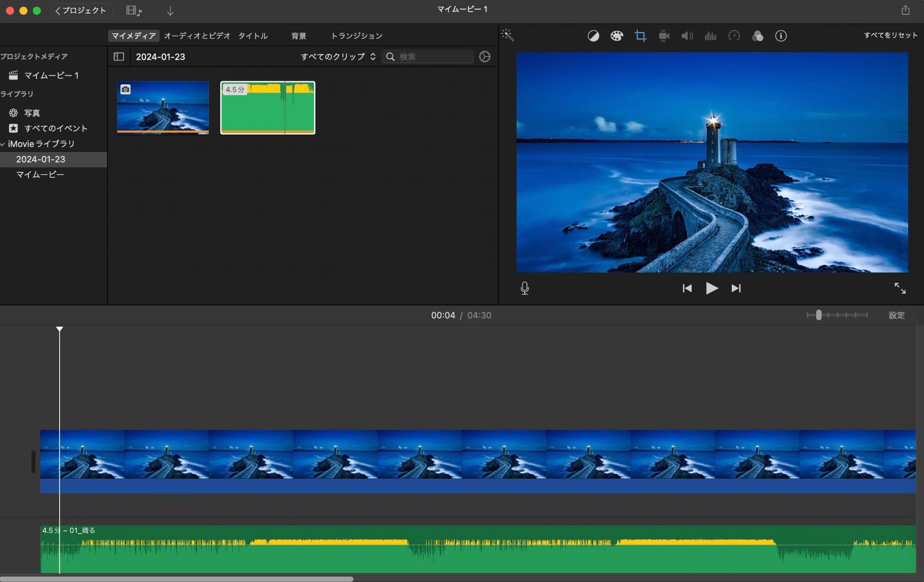Viewport: 924px width, 582px height.
Task: Open すべてのクリップ filter dropdown
Action: click(338, 56)
